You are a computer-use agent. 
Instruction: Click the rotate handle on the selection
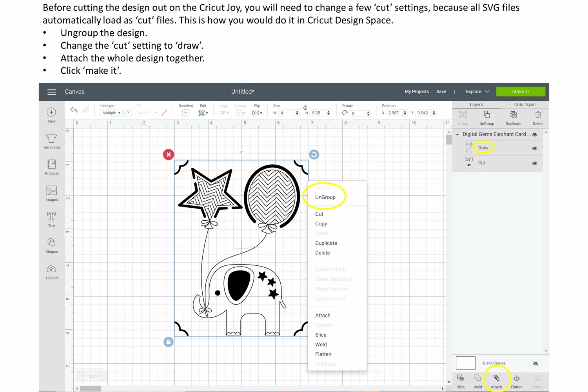tap(314, 154)
